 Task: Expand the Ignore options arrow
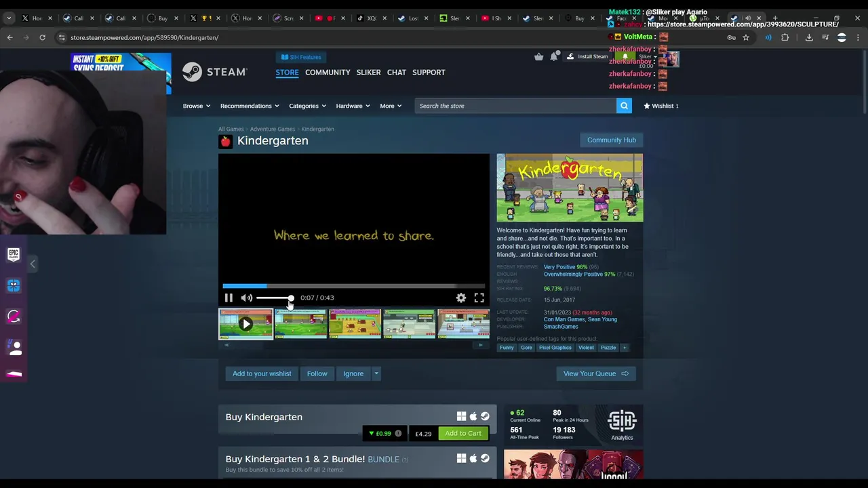(x=376, y=373)
